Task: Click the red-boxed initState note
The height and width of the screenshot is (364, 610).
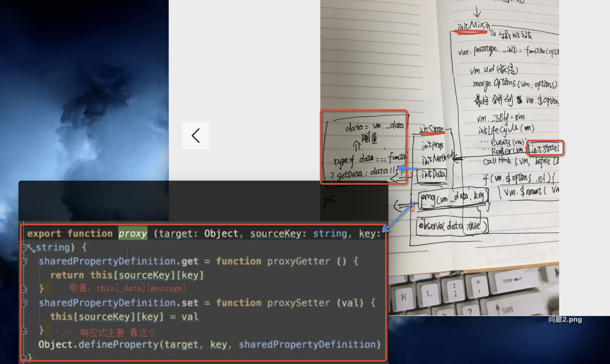Action: 545,148
